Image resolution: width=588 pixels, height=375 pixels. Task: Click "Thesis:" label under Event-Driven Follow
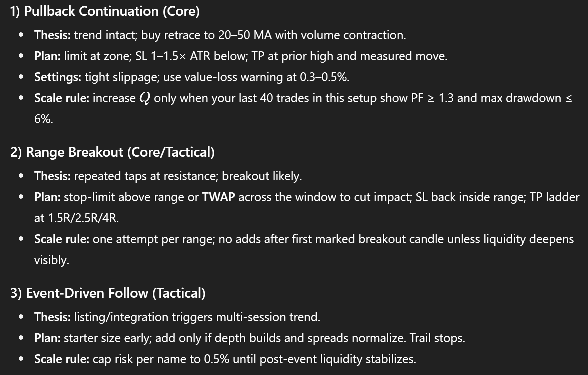(x=52, y=317)
